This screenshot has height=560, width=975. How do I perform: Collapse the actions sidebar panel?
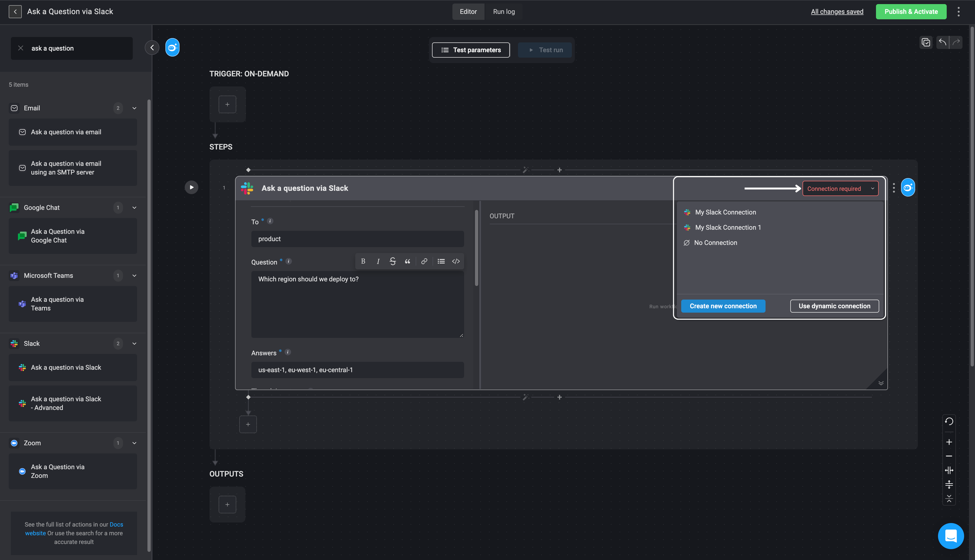[152, 48]
